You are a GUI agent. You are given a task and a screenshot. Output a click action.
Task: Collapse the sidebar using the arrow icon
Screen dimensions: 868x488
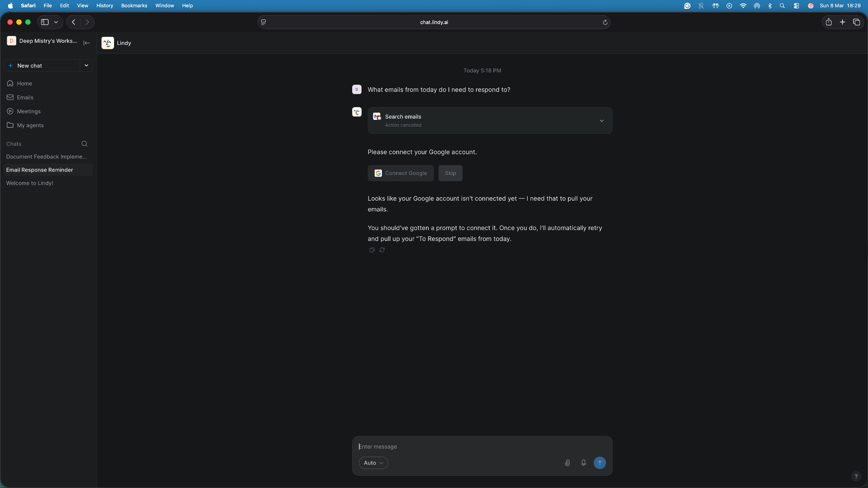tap(86, 43)
